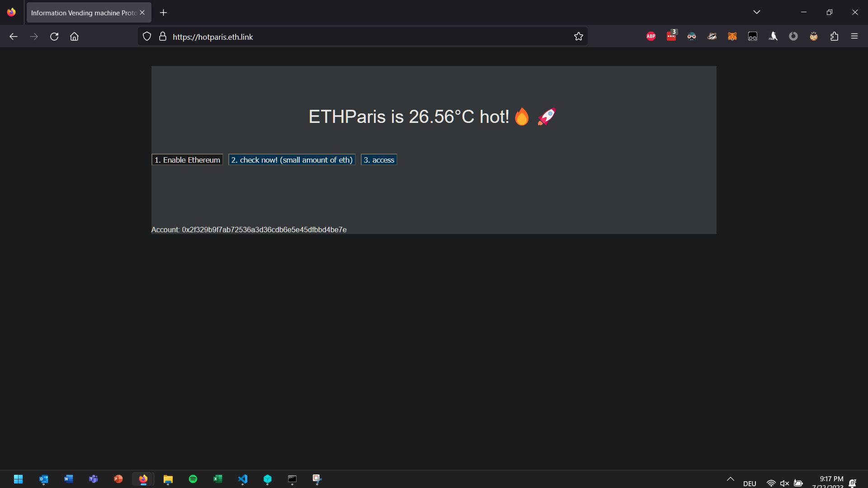Click the ETHParis is 26.56°C hot! heading

432,117
